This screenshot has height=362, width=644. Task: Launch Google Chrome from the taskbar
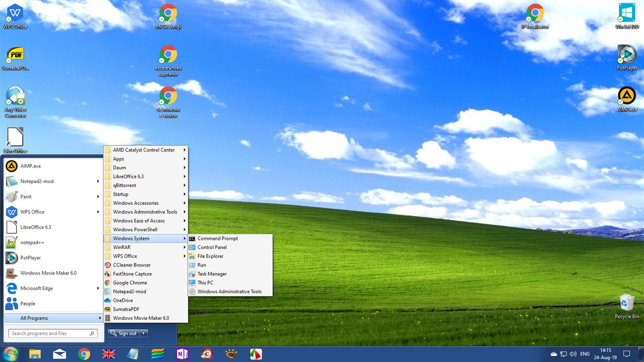click(84, 354)
